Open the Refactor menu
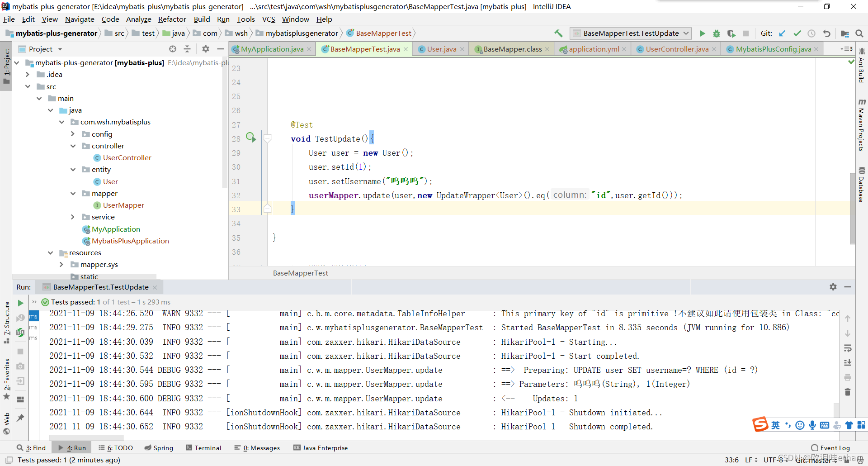Viewport: 868px width, 466px height. [x=172, y=19]
